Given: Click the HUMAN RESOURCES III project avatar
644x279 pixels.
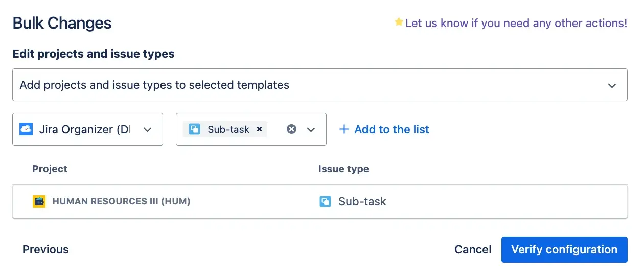Looking at the screenshot, I should (x=39, y=201).
